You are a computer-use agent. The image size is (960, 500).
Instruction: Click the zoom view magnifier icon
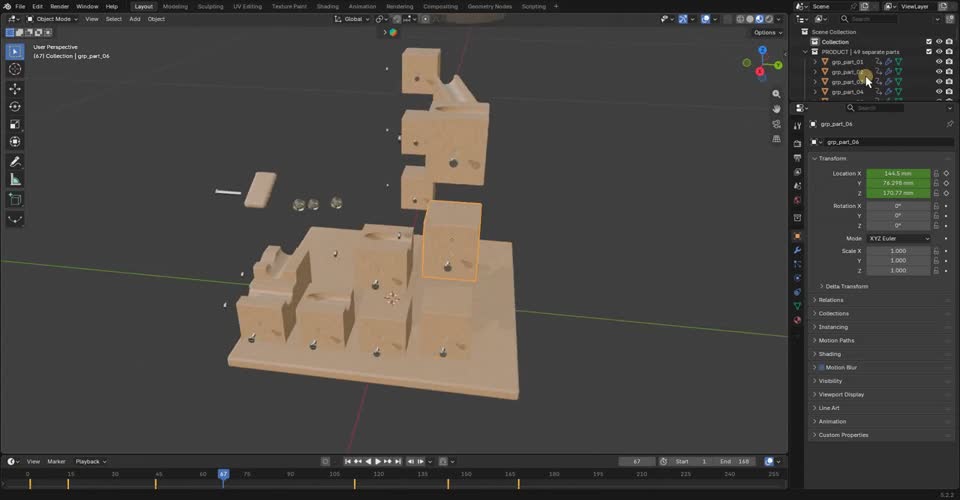click(776, 94)
